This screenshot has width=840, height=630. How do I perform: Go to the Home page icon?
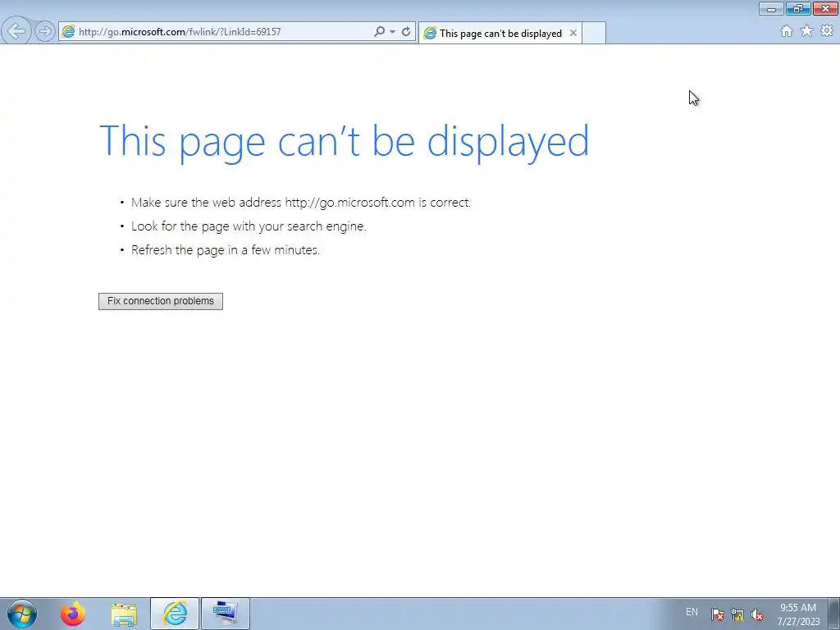[787, 31]
